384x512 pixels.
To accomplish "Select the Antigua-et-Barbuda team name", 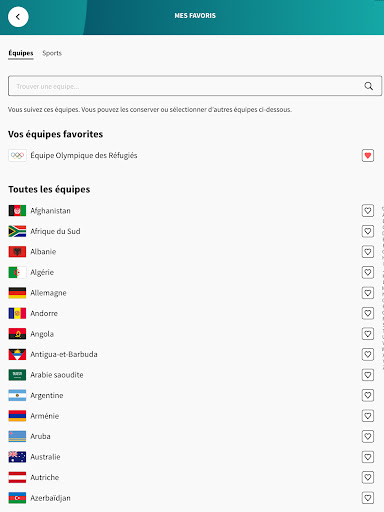I will [x=64, y=354].
